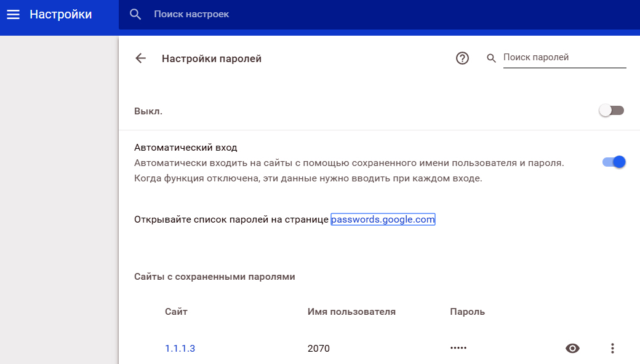Open the help question mark icon
The width and height of the screenshot is (640, 364).
coord(462,58)
